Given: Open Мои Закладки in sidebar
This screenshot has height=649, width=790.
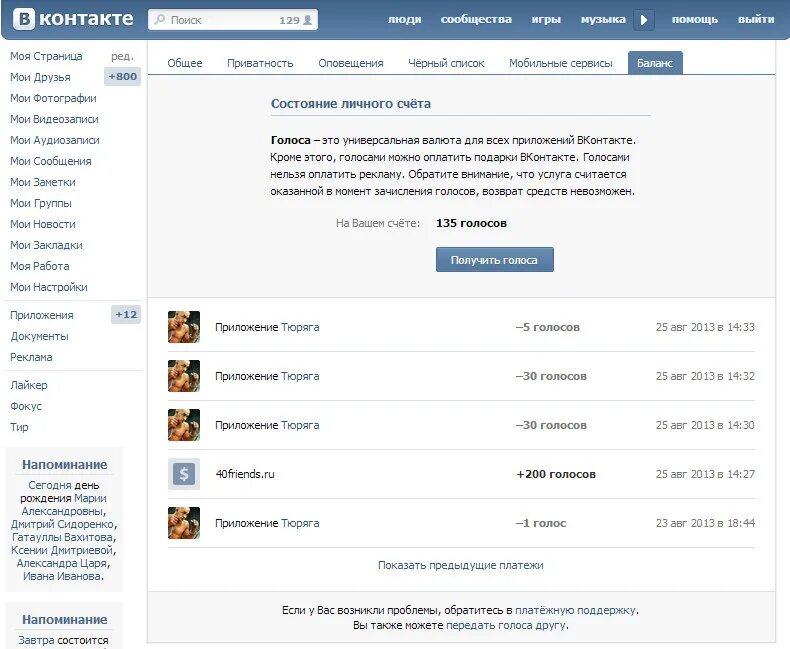Looking at the screenshot, I should pyautogui.click(x=46, y=245).
